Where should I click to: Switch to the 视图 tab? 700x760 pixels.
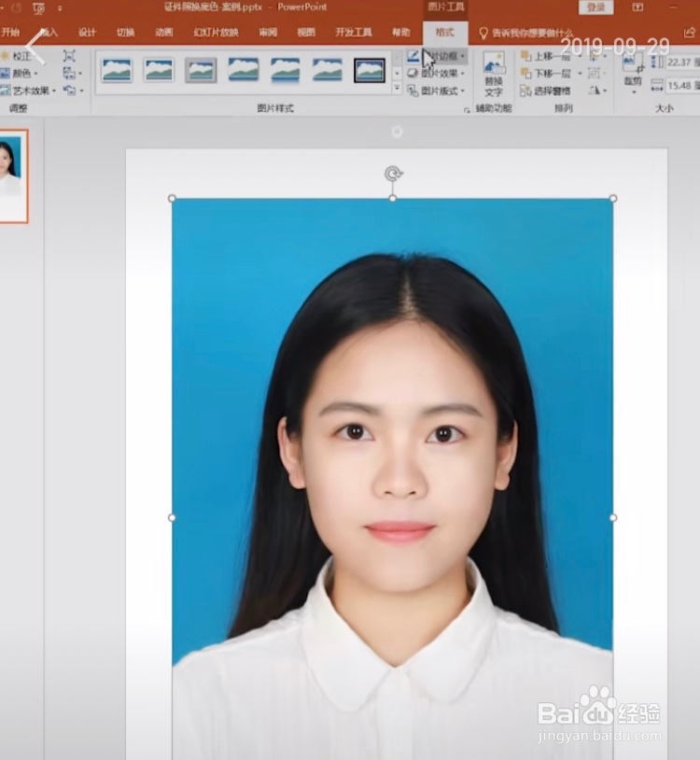(306, 33)
